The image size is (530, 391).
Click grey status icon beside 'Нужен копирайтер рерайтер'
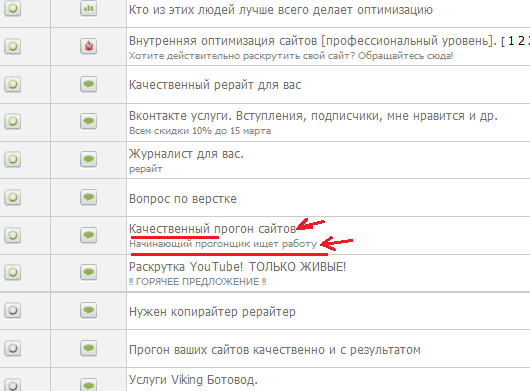tap(13, 310)
